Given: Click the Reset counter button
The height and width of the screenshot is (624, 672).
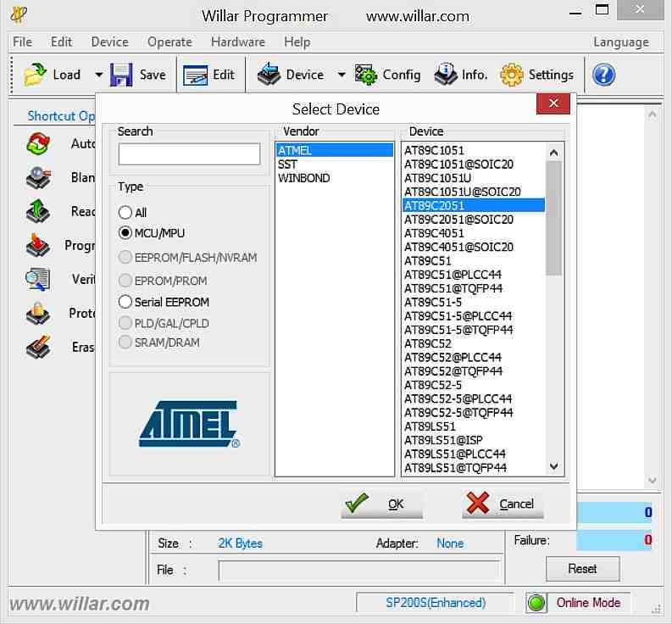Looking at the screenshot, I should (x=582, y=569).
